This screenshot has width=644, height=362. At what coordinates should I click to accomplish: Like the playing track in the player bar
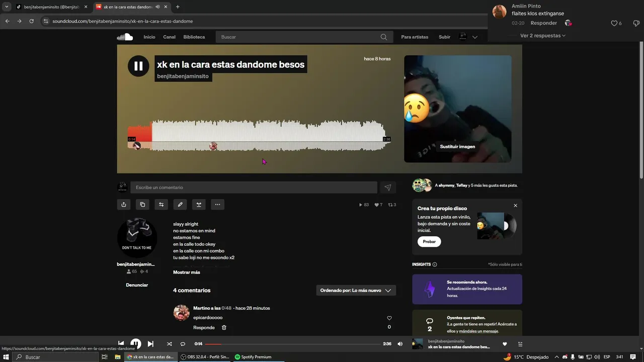click(x=505, y=344)
